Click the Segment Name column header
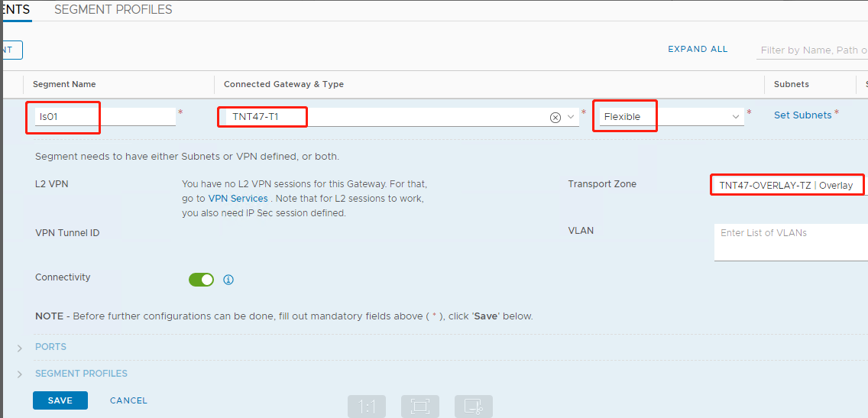The image size is (868, 418). 64,84
